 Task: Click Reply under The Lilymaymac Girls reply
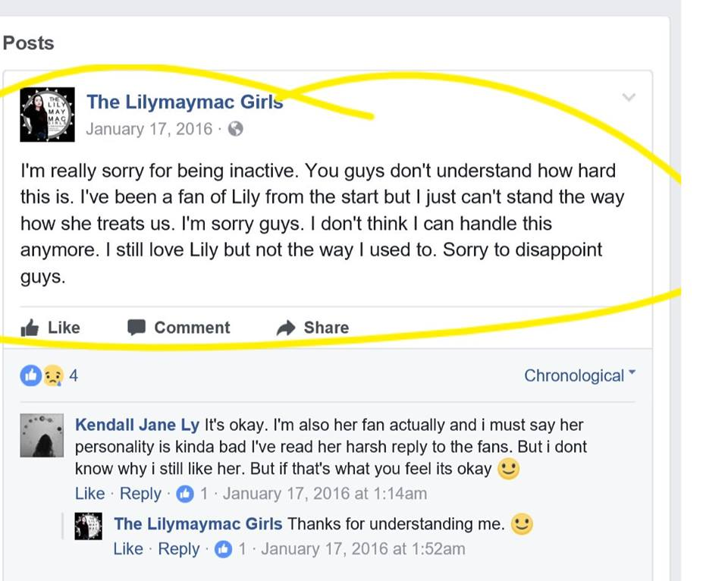click(x=179, y=548)
